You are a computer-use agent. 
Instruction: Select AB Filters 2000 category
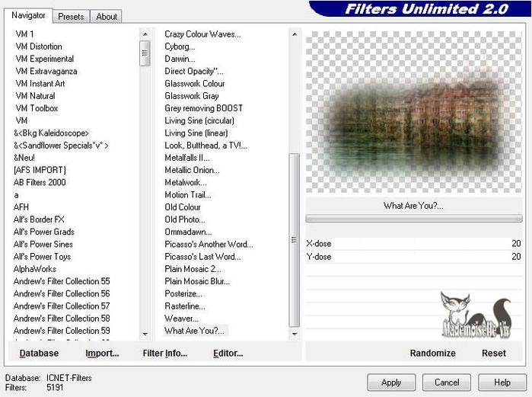click(40, 182)
